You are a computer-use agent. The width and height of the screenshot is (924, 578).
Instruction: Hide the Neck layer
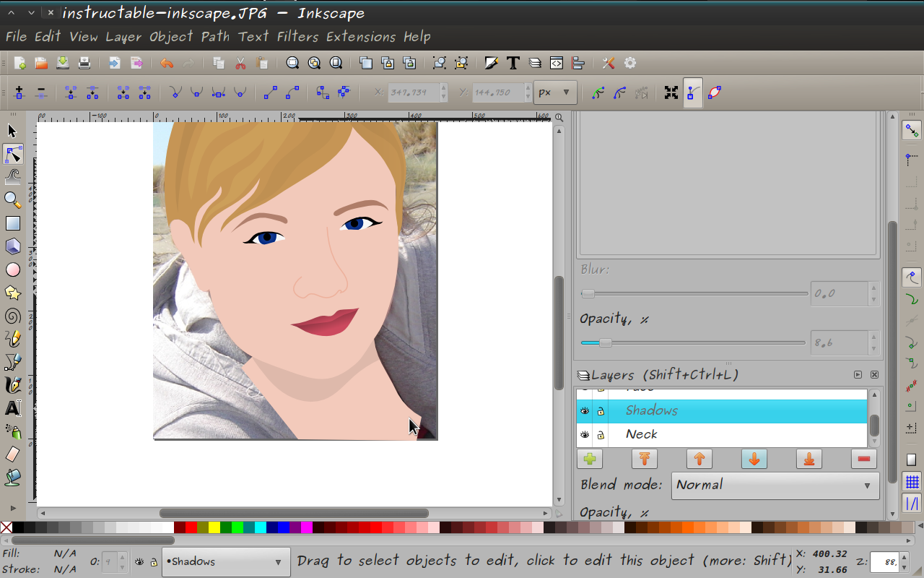584,434
